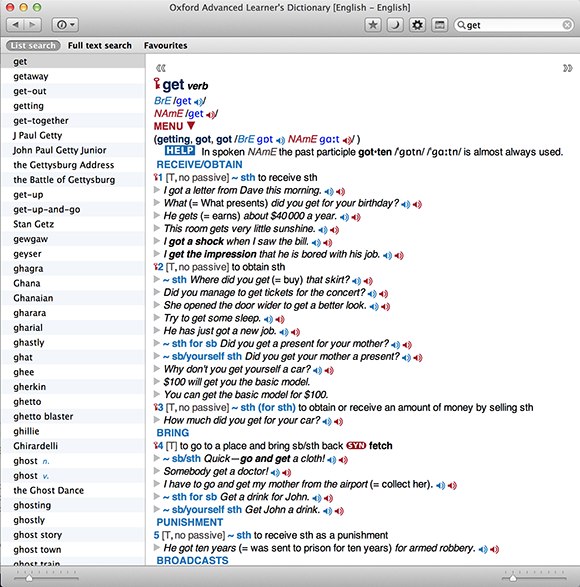Select the List search tab

pos(33,45)
